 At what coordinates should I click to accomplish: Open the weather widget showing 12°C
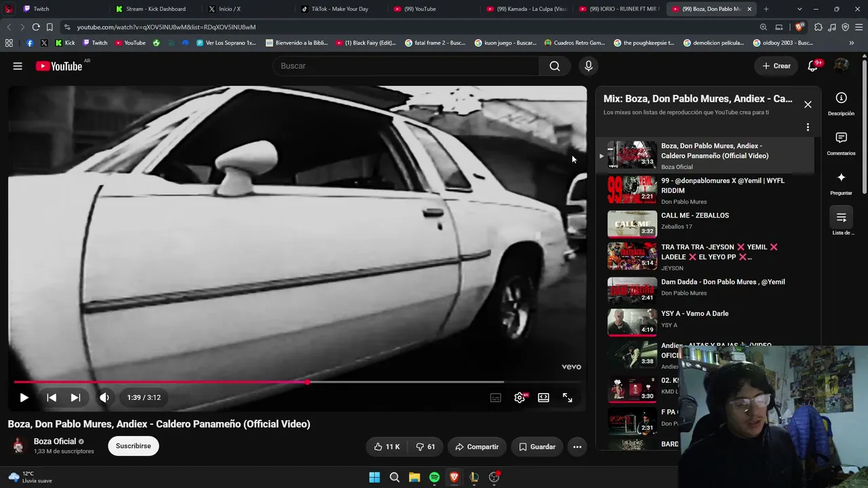click(x=30, y=477)
